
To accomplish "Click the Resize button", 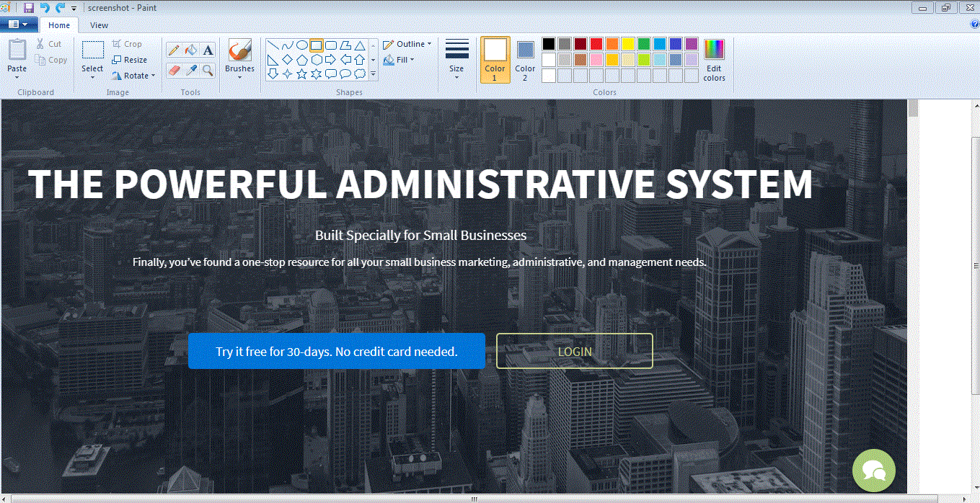I will (130, 60).
